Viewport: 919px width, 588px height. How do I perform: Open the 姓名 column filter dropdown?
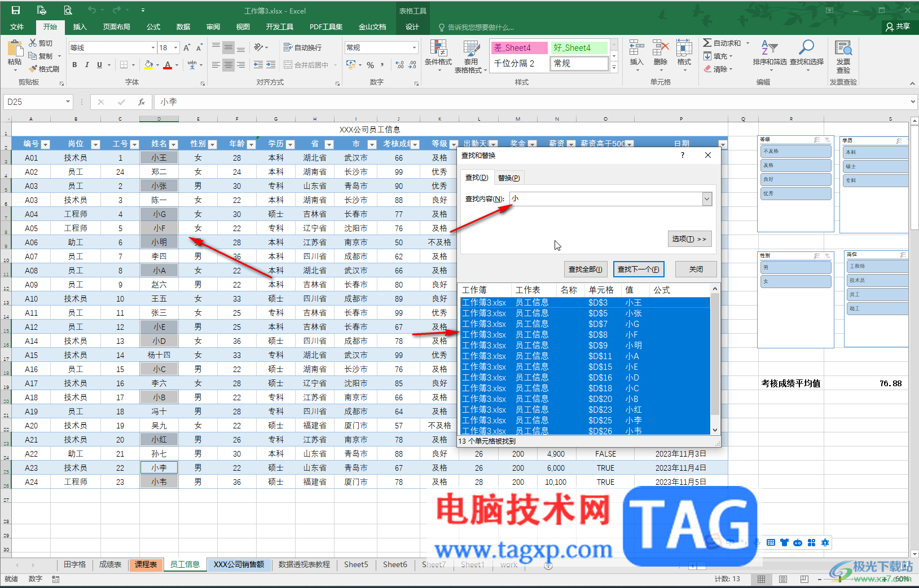[173, 144]
